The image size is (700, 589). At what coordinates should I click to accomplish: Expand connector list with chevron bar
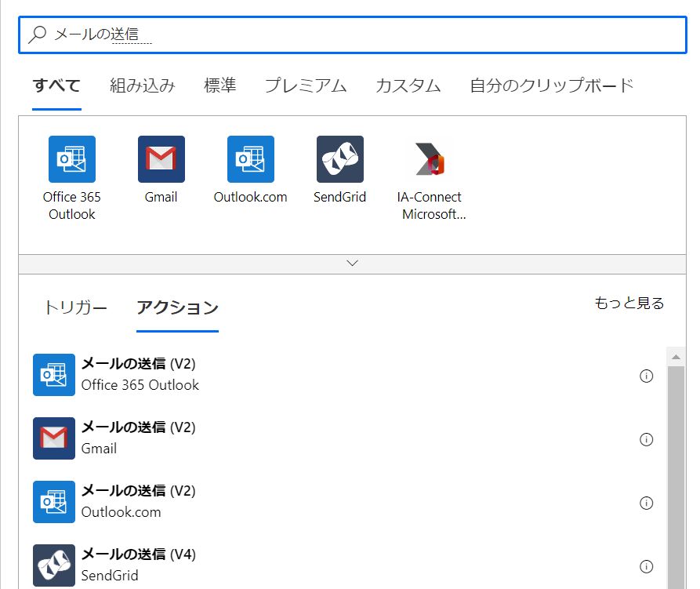click(x=352, y=264)
